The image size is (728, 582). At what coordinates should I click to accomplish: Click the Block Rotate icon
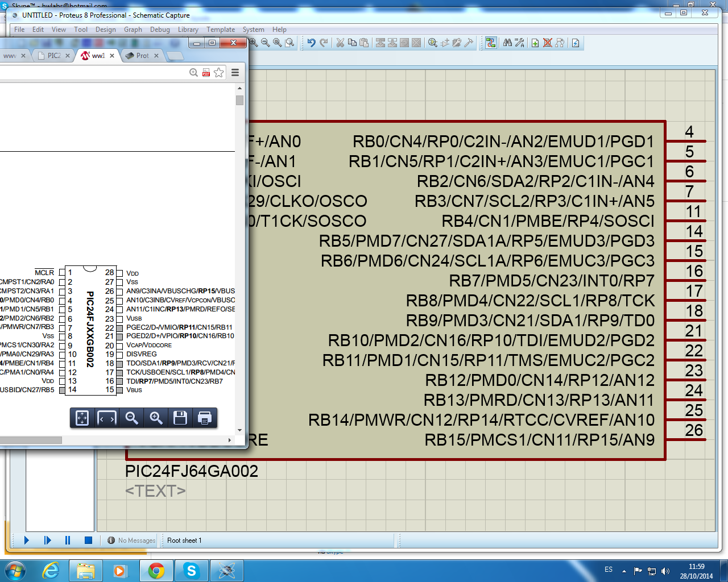coord(404,43)
